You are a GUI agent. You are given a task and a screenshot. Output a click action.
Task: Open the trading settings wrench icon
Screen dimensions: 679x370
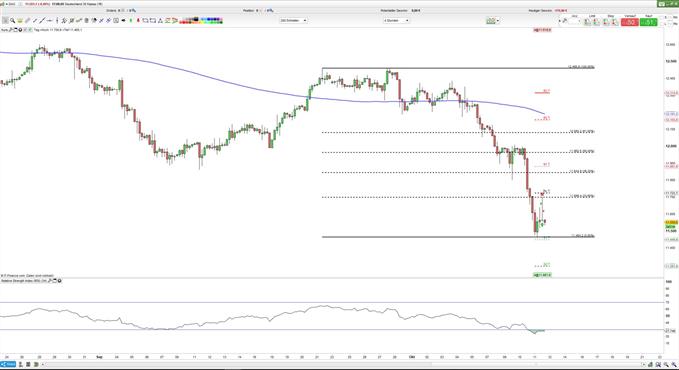[x=565, y=21]
